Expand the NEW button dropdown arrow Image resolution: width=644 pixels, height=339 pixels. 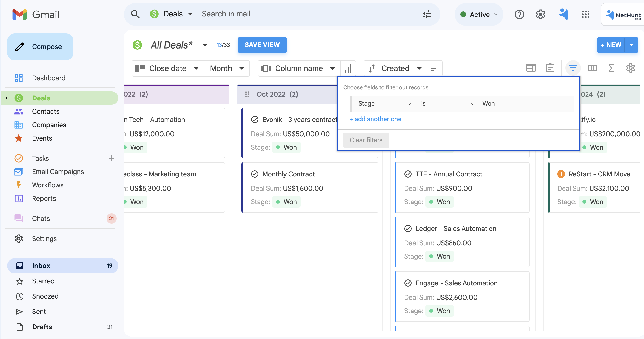(631, 45)
